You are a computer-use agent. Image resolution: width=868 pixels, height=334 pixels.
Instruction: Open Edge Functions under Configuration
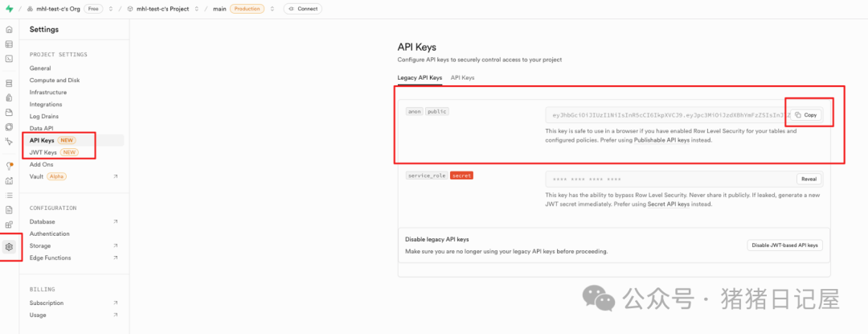click(x=50, y=258)
